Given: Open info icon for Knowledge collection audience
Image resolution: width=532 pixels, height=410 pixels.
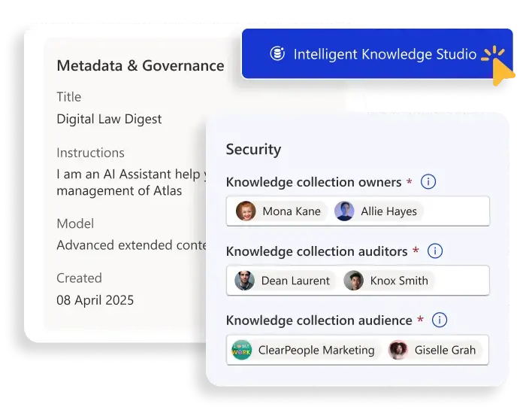Looking at the screenshot, I should pyautogui.click(x=440, y=320).
